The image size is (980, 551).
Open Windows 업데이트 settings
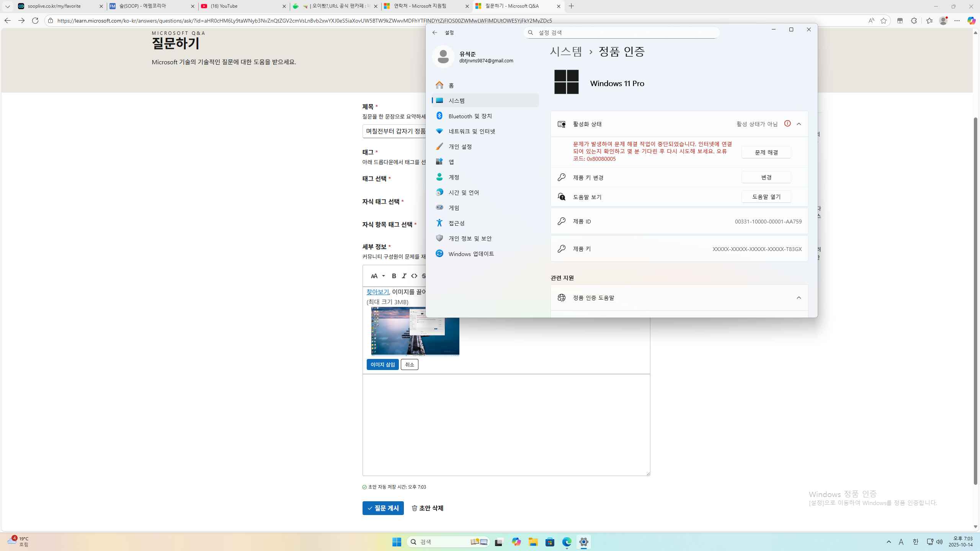[485, 254]
